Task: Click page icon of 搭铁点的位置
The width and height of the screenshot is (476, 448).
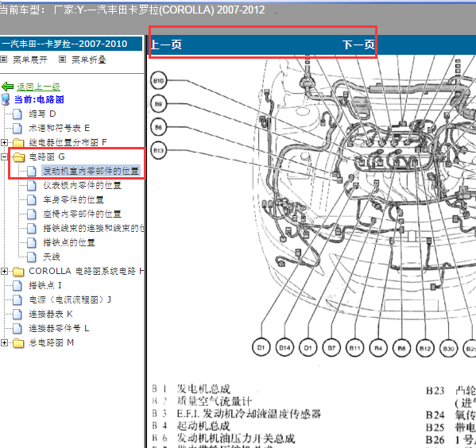Action: click(x=32, y=242)
